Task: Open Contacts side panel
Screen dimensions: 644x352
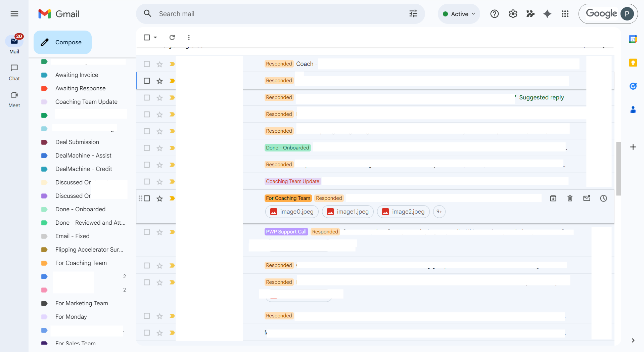Action: click(633, 110)
